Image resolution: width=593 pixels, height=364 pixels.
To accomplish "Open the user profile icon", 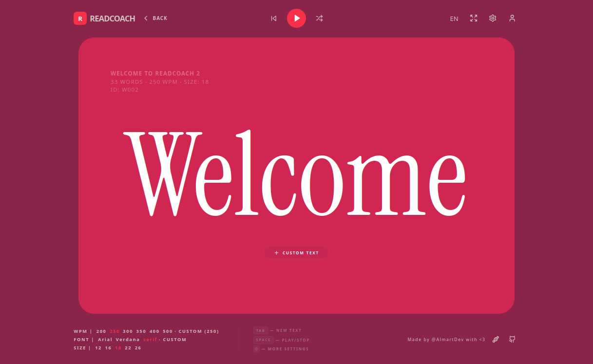I will 512,18.
